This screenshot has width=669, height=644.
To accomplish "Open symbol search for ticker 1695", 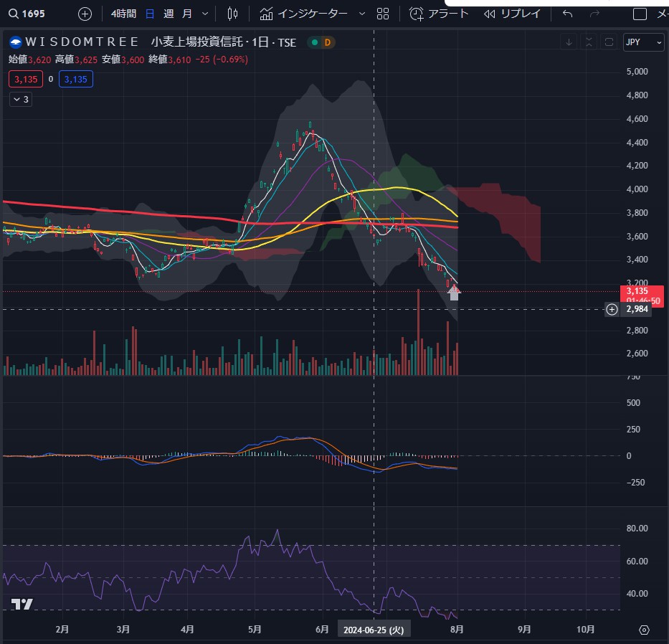I will (27, 14).
